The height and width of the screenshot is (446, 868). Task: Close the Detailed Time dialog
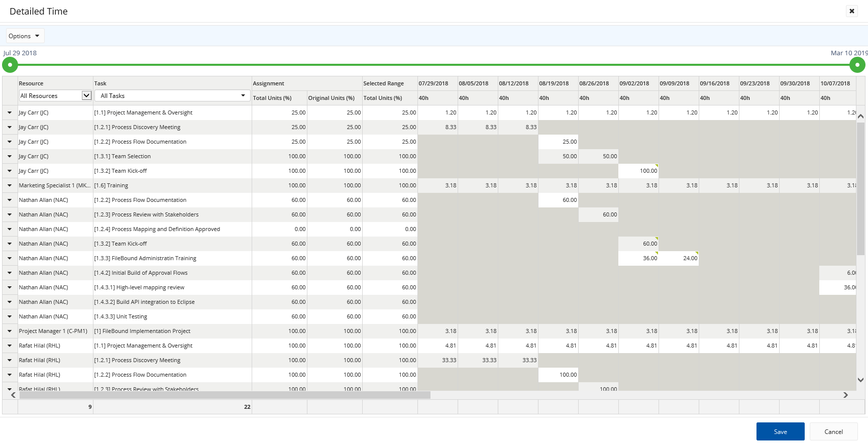point(852,11)
